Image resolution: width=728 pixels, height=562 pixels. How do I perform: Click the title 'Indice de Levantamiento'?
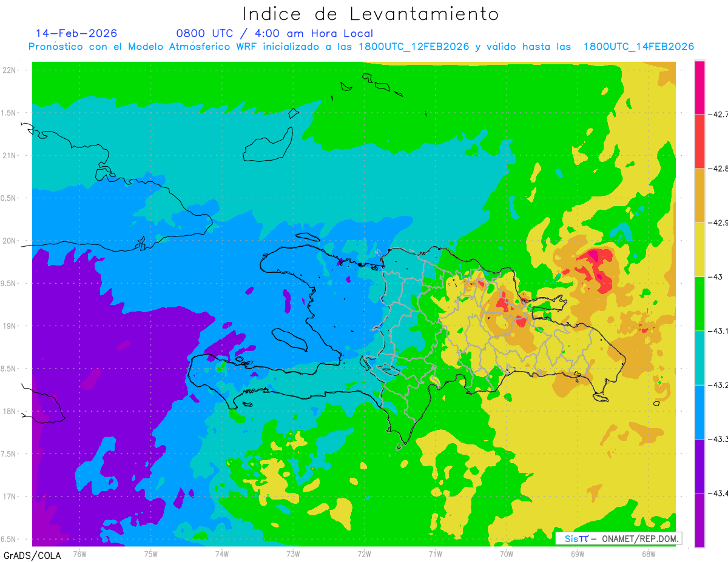tap(371, 14)
